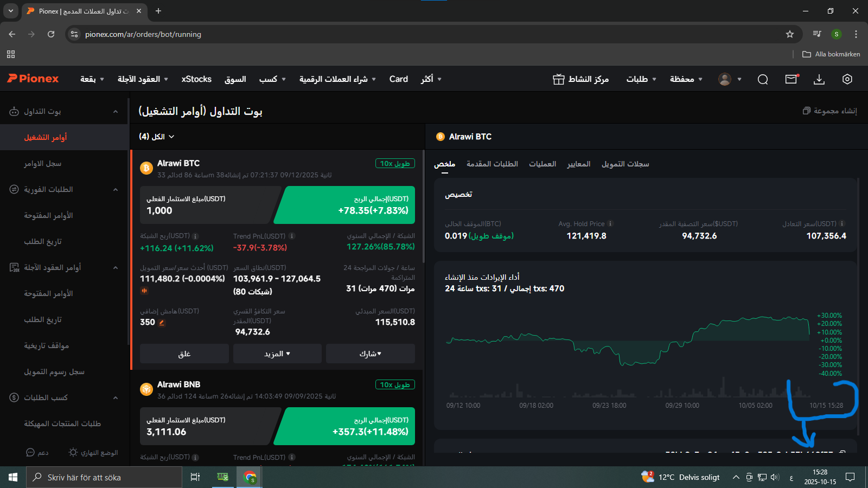The image size is (868, 488).
Task: Open the Chrome apps grid icon
Action: [11, 54]
